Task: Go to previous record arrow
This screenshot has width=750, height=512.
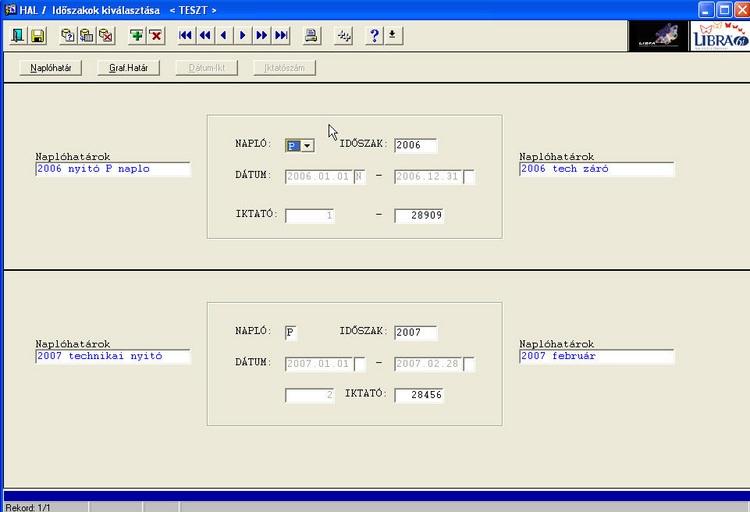Action: [x=224, y=35]
